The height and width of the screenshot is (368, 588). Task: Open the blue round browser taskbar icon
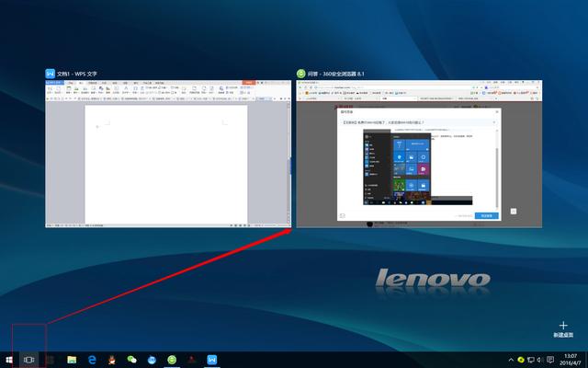pyautogui.click(x=152, y=360)
